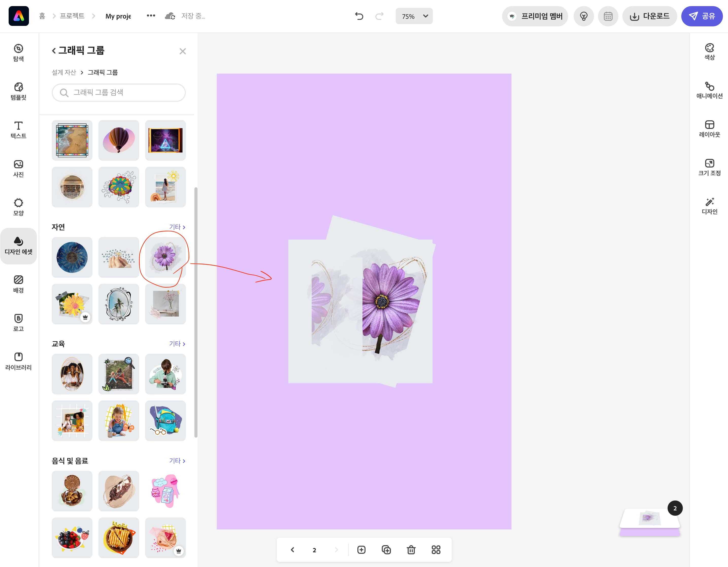The image size is (728, 567).
Task: Click the delete page trash icon
Action: click(411, 550)
